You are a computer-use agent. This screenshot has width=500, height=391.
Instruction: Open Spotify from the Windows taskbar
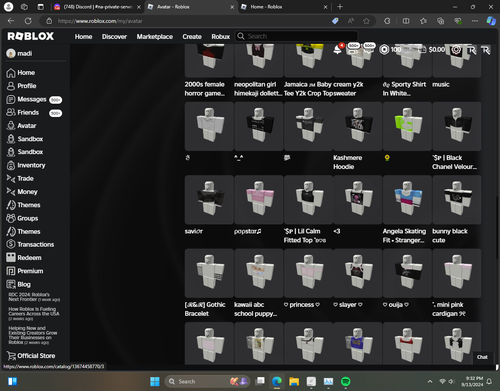tap(345, 381)
